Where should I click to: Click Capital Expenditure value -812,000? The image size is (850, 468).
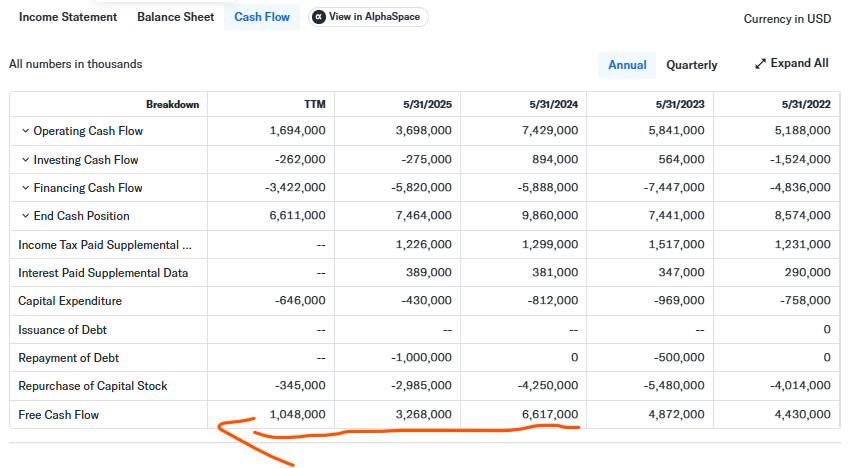click(553, 300)
